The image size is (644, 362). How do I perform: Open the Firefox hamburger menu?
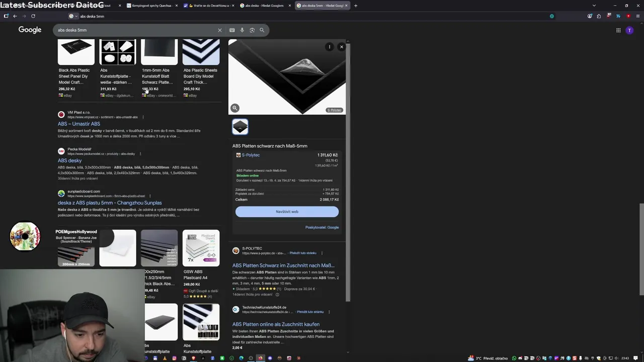click(637, 16)
